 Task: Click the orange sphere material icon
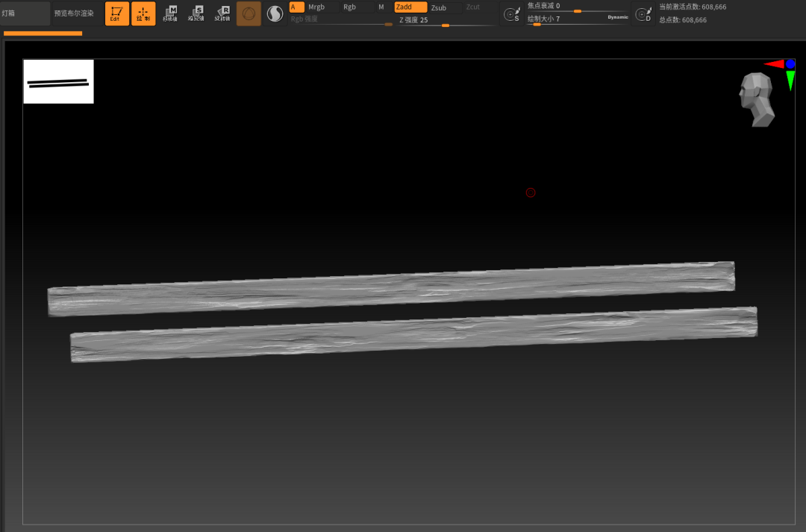249,13
